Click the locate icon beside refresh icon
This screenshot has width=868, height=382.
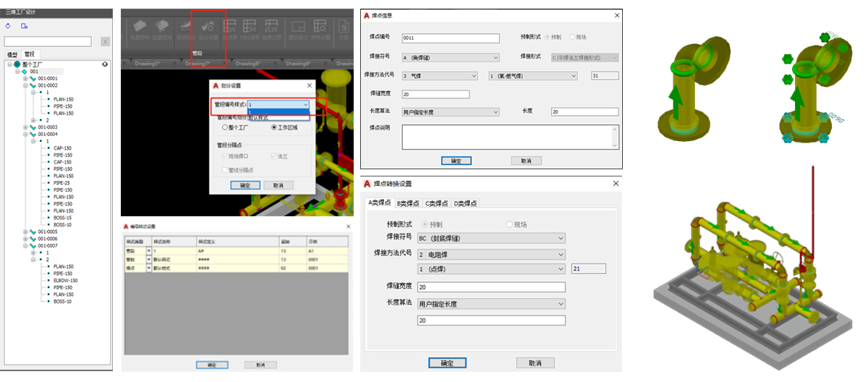(25, 26)
